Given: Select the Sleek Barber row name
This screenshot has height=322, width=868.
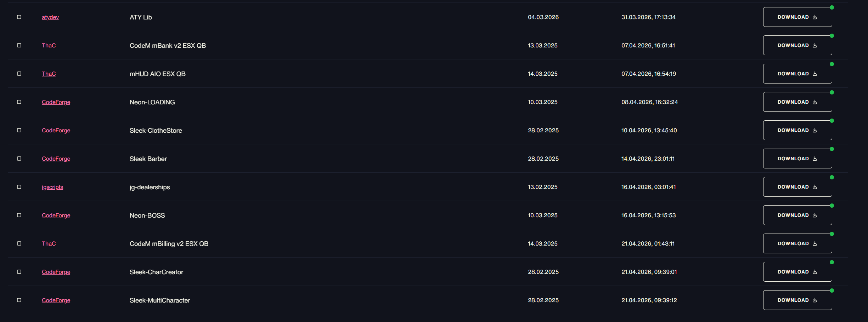Looking at the screenshot, I should pyautogui.click(x=148, y=159).
